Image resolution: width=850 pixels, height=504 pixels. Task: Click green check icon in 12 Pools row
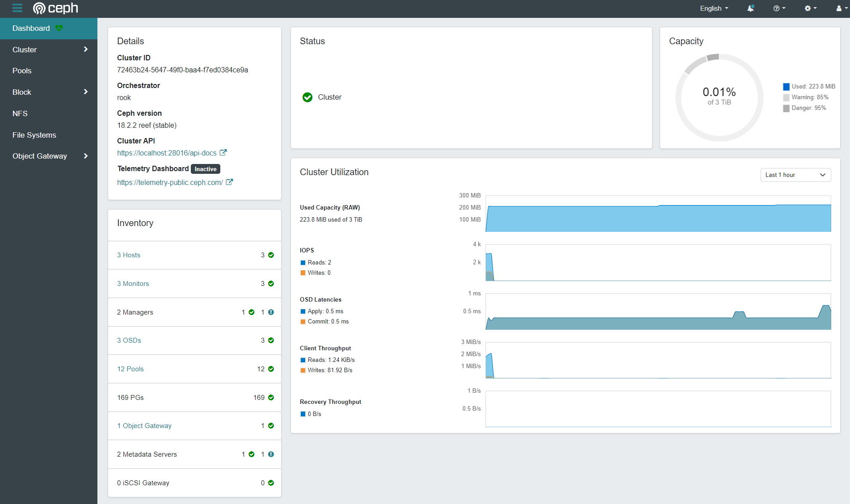click(x=271, y=369)
